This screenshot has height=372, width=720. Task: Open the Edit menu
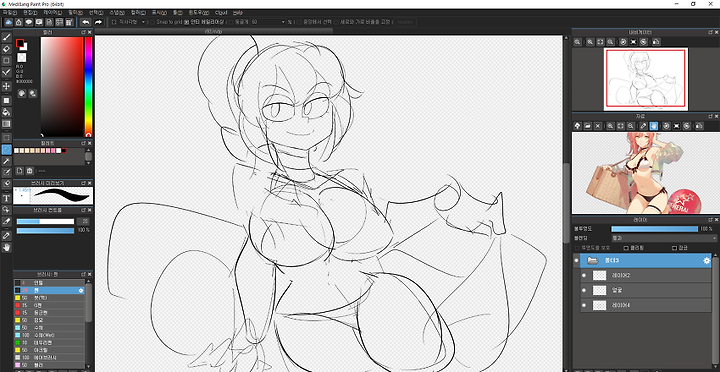31,12
